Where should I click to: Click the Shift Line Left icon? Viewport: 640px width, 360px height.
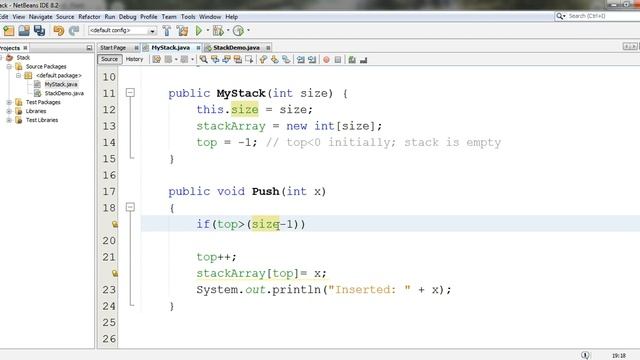pos(301,60)
